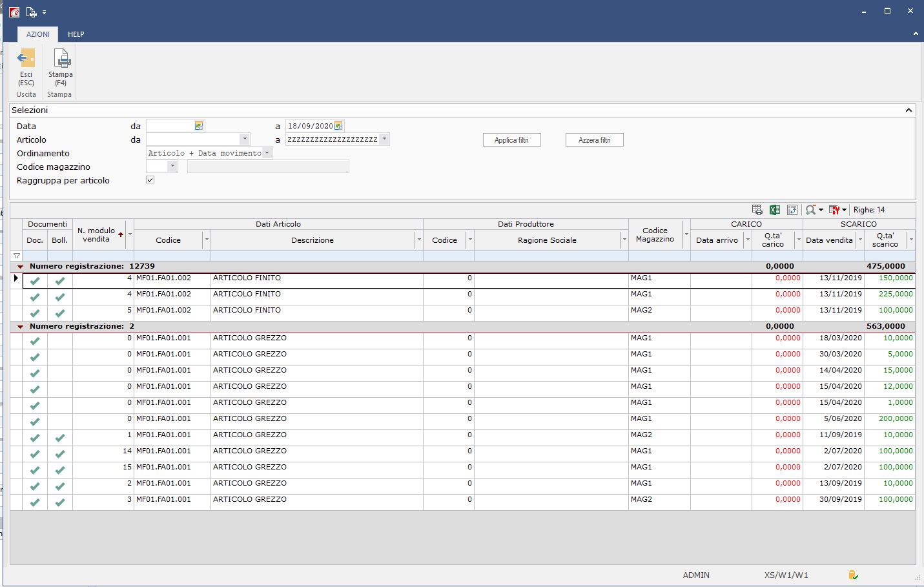Export the grid to Excel

775,210
